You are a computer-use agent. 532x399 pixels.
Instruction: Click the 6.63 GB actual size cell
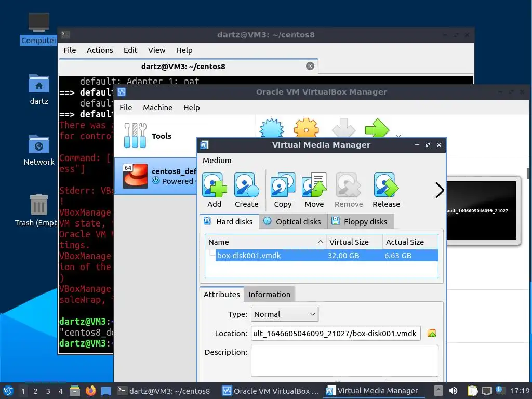coord(398,256)
